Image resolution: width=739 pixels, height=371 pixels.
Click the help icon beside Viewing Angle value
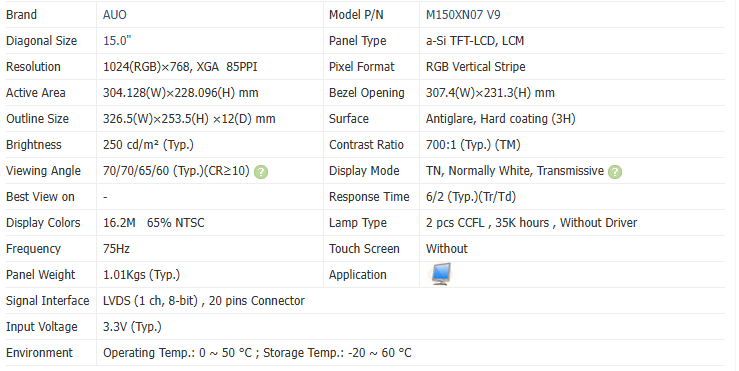point(261,172)
